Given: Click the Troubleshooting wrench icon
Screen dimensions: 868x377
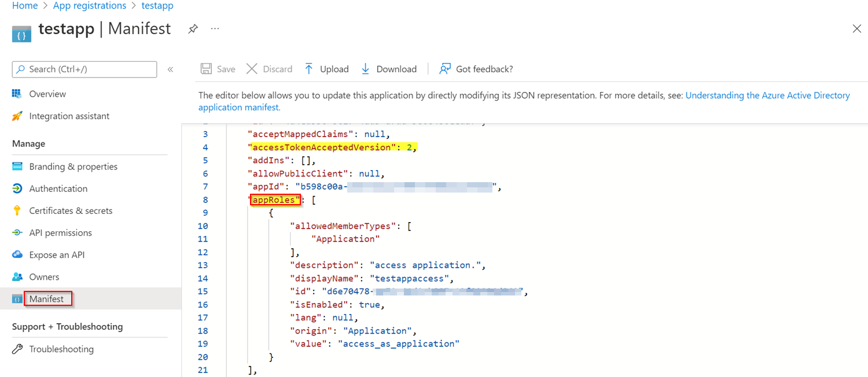Looking at the screenshot, I should pos(17,349).
